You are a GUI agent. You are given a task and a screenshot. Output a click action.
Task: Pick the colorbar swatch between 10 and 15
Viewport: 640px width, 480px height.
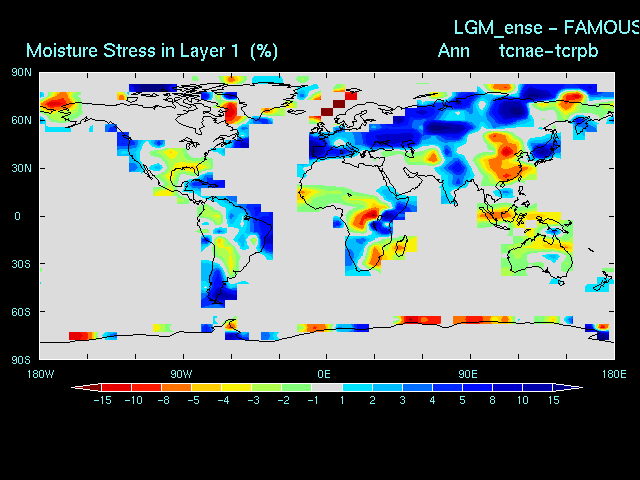coord(537,386)
